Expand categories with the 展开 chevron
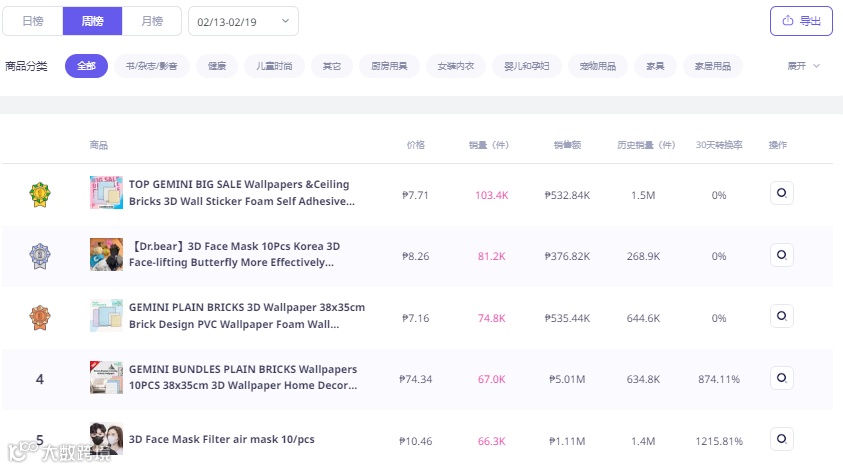The height and width of the screenshot is (469, 843). pos(803,66)
